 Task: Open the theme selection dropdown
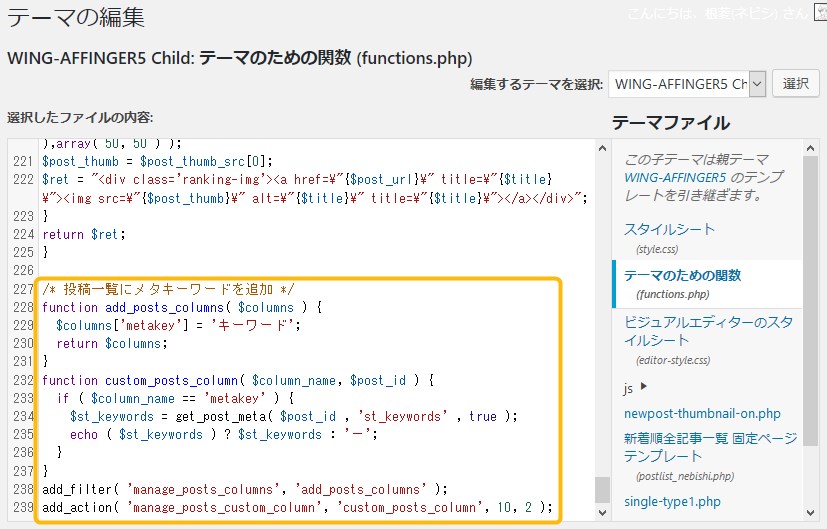(x=687, y=84)
